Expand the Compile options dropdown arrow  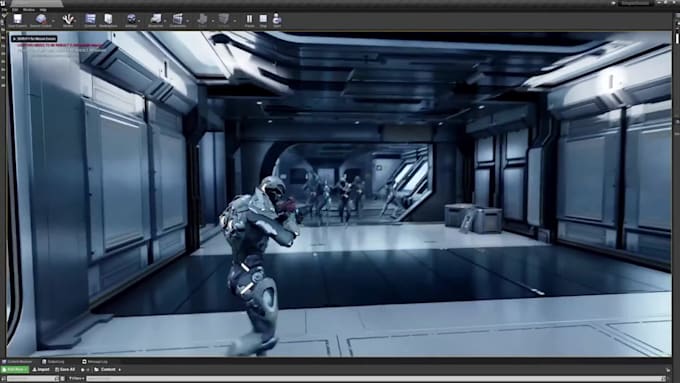click(234, 20)
